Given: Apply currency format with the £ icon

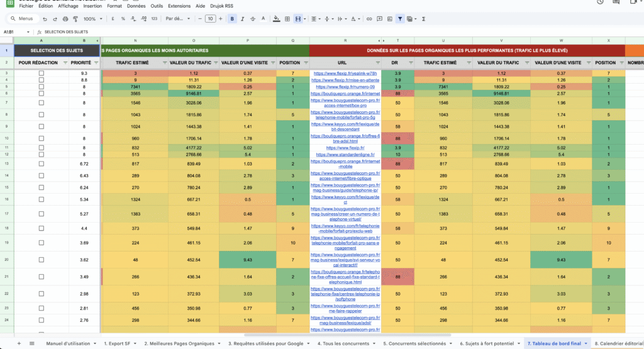Looking at the screenshot, I should click(113, 19).
